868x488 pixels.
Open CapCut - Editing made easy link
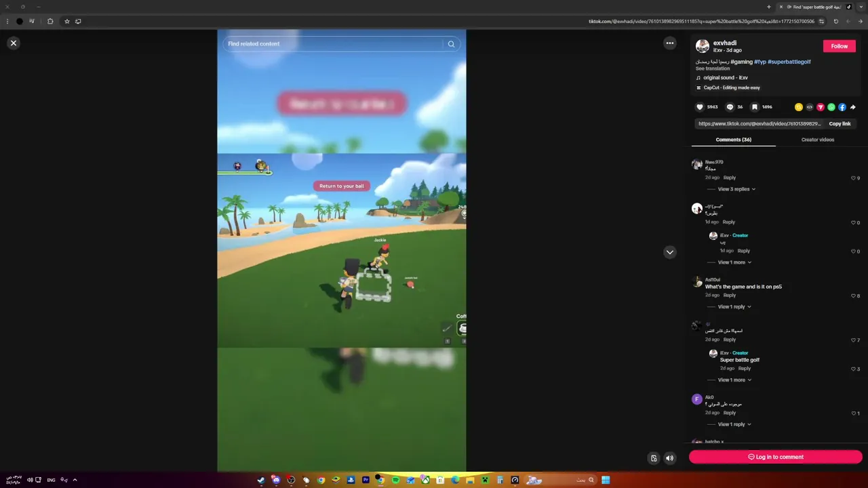tap(728, 87)
